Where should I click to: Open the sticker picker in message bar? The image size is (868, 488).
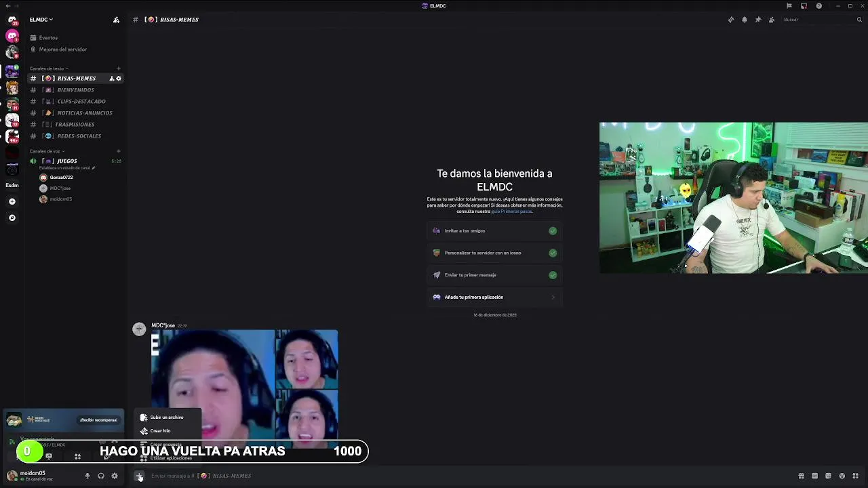[829, 476]
